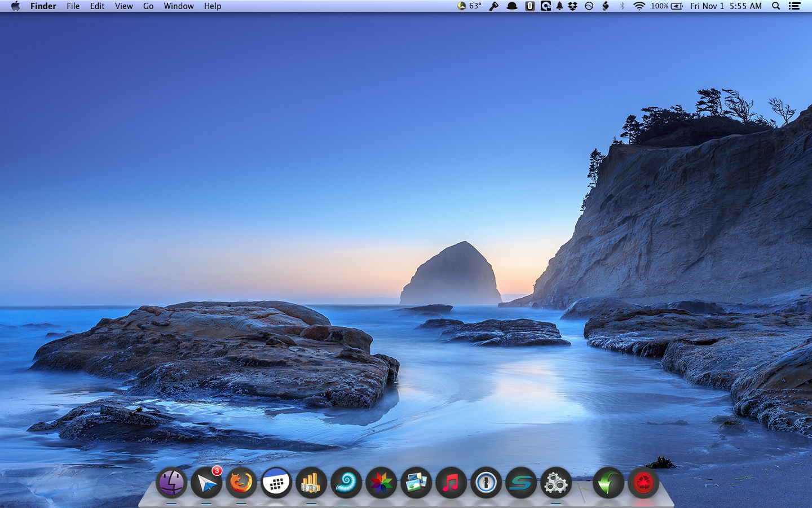Open the green arrow Downloads stack

tap(608, 483)
